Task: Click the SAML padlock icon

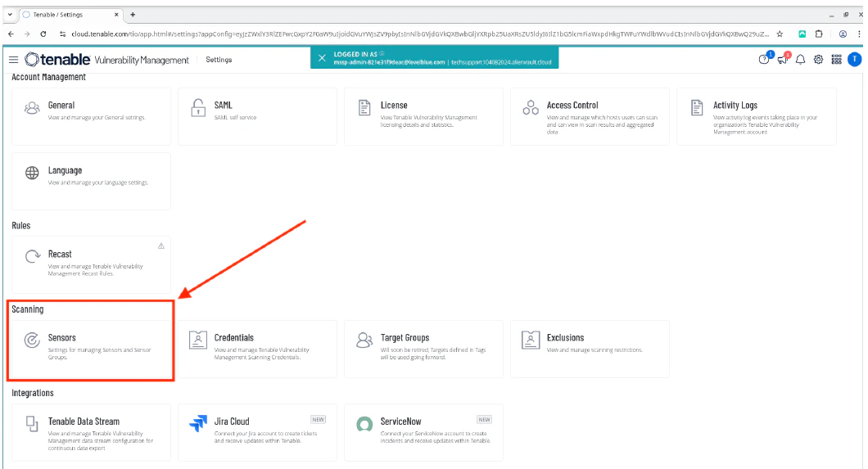Action: (198, 107)
